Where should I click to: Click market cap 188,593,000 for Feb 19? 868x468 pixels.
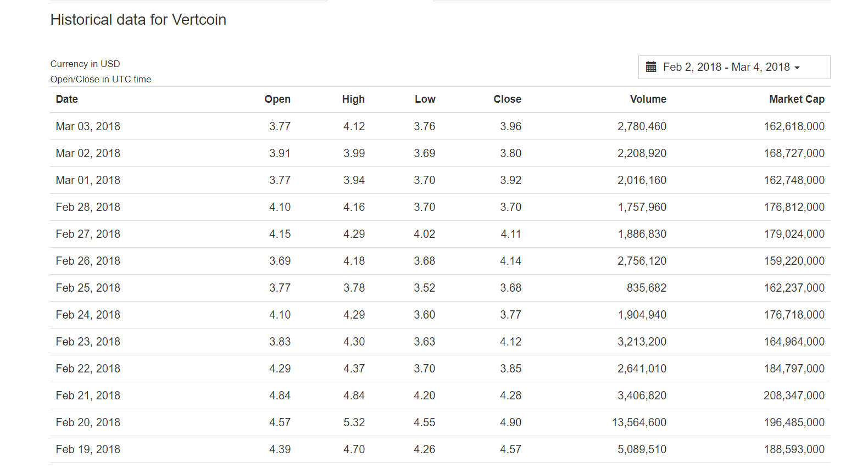click(794, 449)
